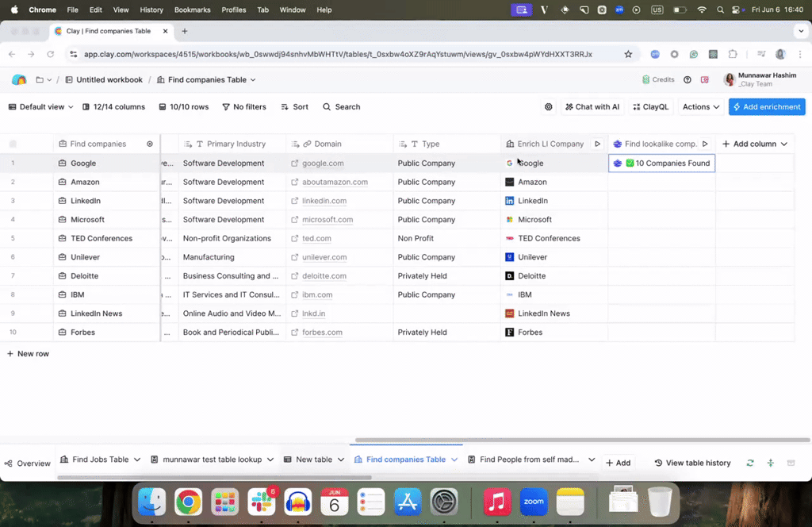
Task: Click the refresh icon in bottom bar
Action: (x=750, y=463)
